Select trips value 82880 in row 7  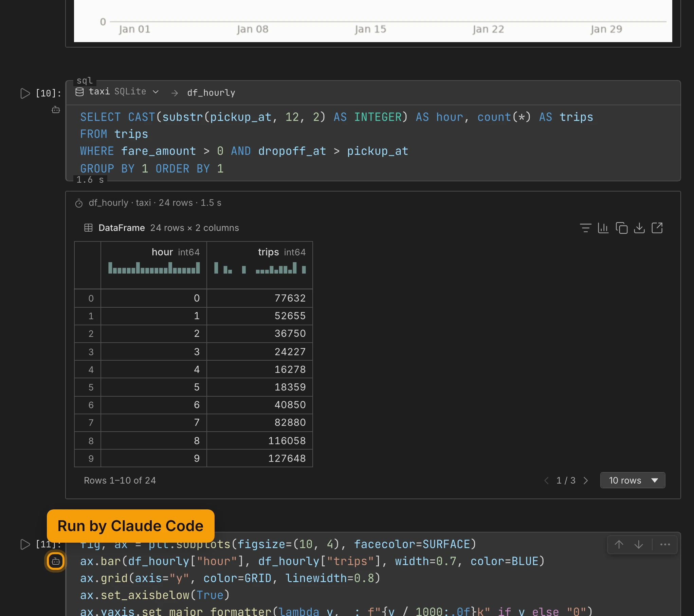click(260, 422)
